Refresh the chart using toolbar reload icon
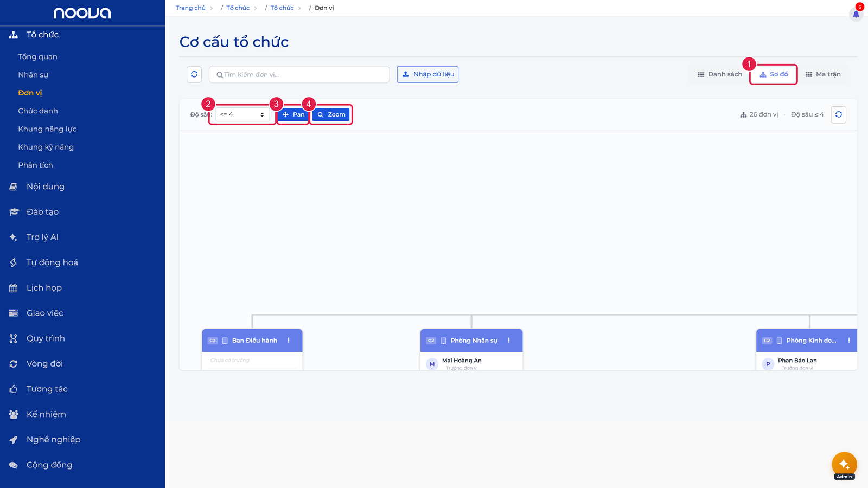This screenshot has width=868, height=488. 839,114
